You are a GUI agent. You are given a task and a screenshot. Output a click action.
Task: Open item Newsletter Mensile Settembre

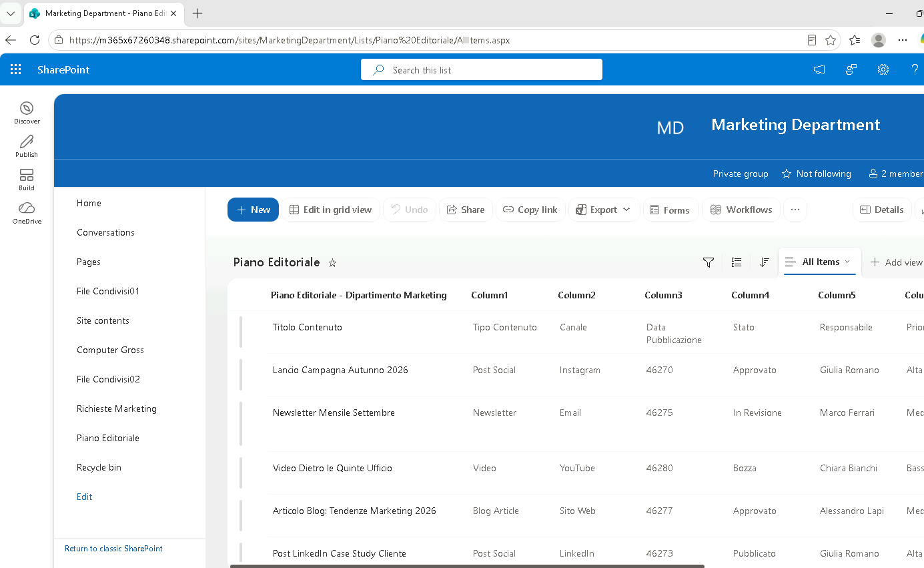pyautogui.click(x=334, y=412)
